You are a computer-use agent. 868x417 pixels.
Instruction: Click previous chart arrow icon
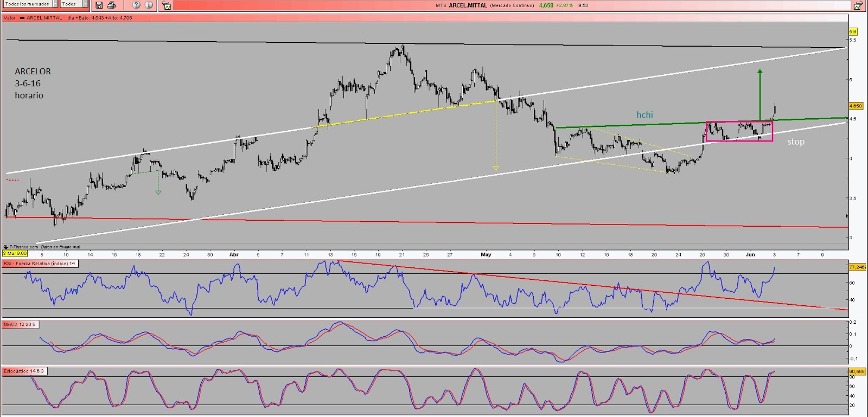(167, 5)
